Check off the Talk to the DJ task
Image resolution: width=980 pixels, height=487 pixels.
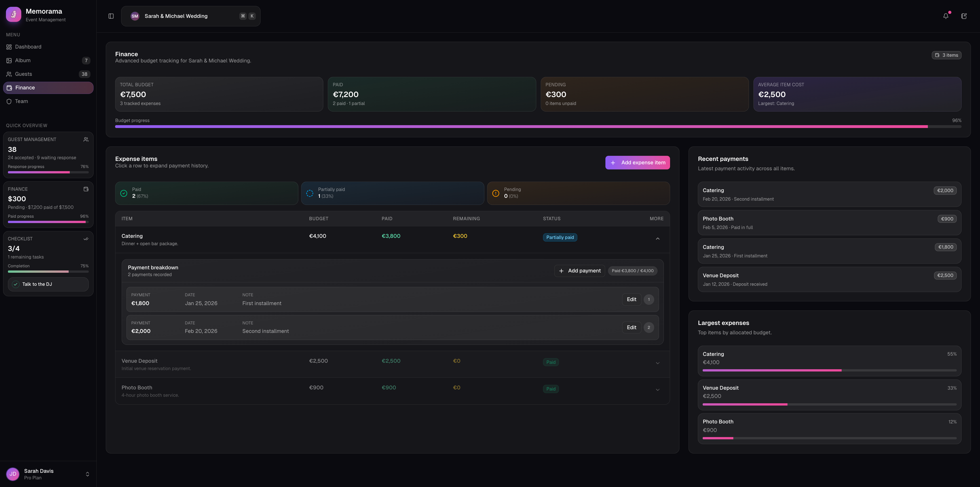(x=16, y=284)
